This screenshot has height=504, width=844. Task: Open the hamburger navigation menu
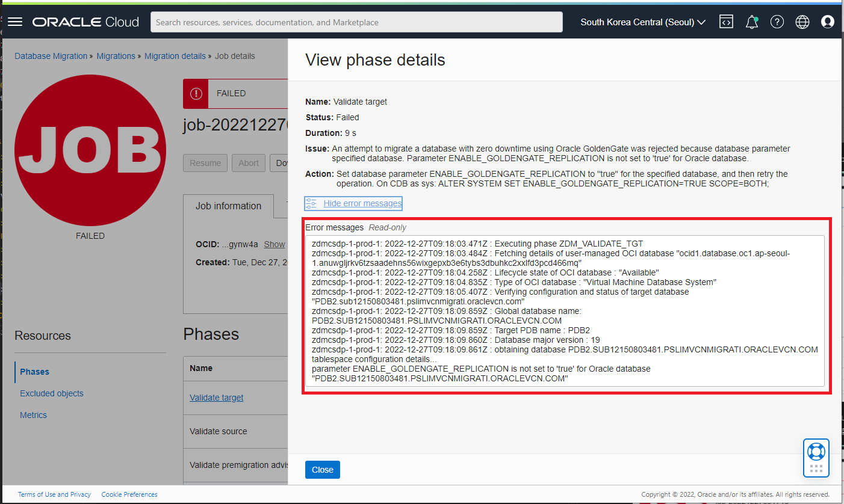(15, 22)
